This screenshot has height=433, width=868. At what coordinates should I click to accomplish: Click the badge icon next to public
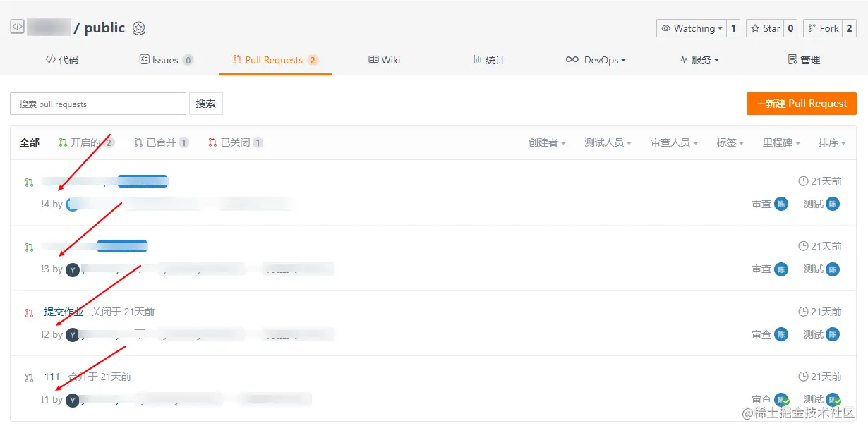tap(139, 28)
